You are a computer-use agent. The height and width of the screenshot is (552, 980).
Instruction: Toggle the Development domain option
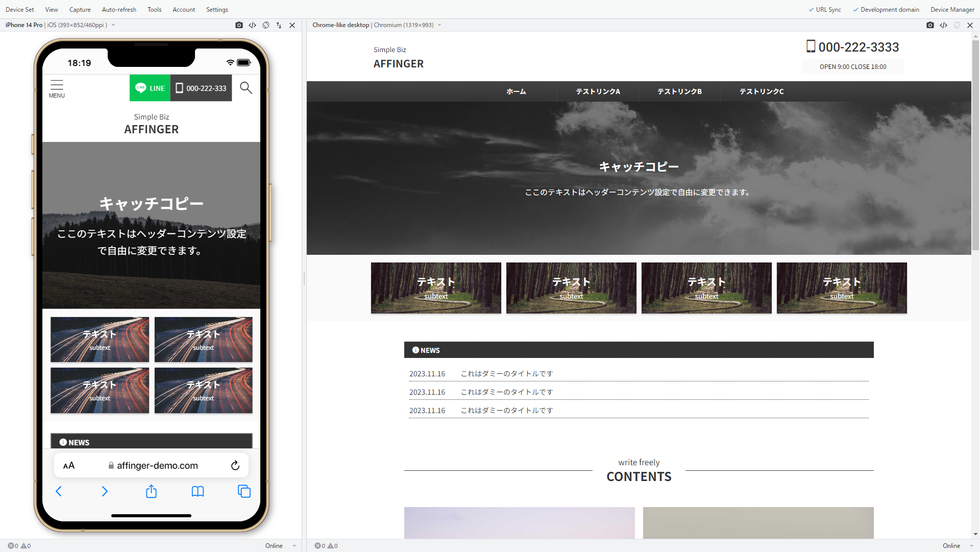(x=886, y=10)
